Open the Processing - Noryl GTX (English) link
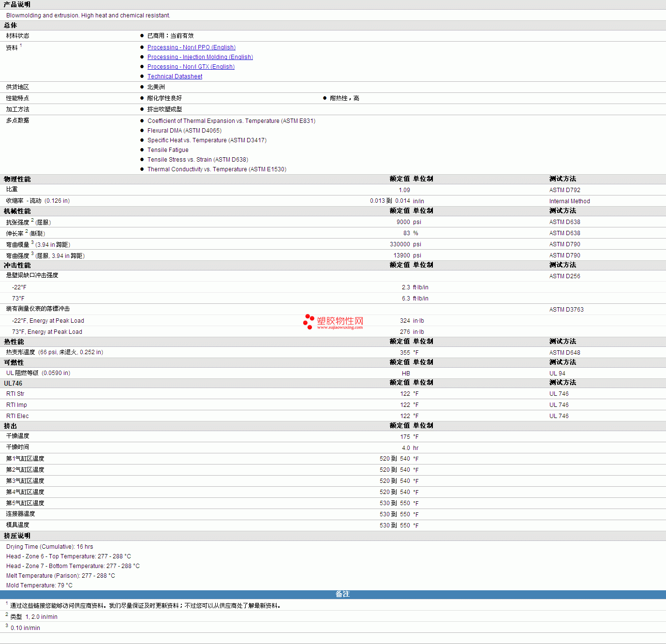Screen dimensions: 666x644 coord(191,67)
